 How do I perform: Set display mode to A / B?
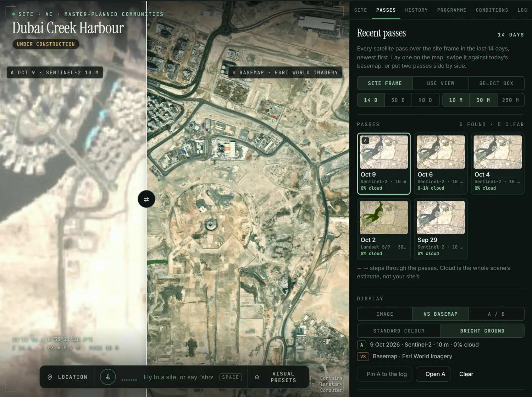[x=497, y=314]
